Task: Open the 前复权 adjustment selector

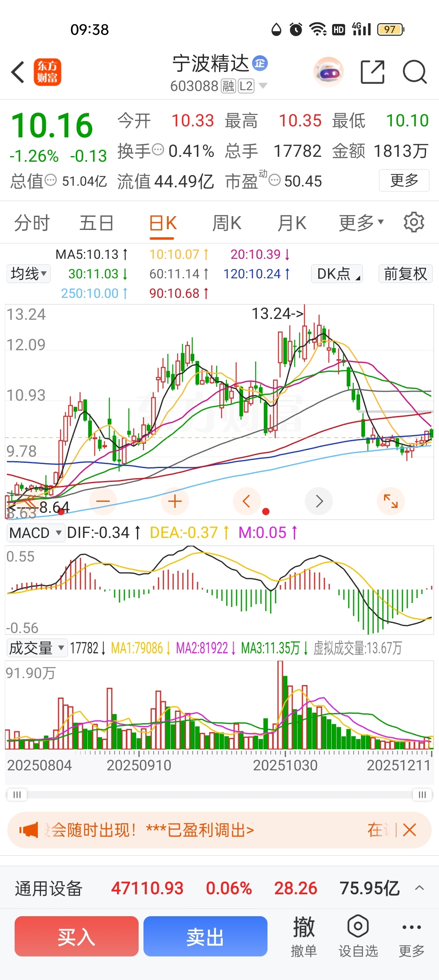Action: (405, 273)
